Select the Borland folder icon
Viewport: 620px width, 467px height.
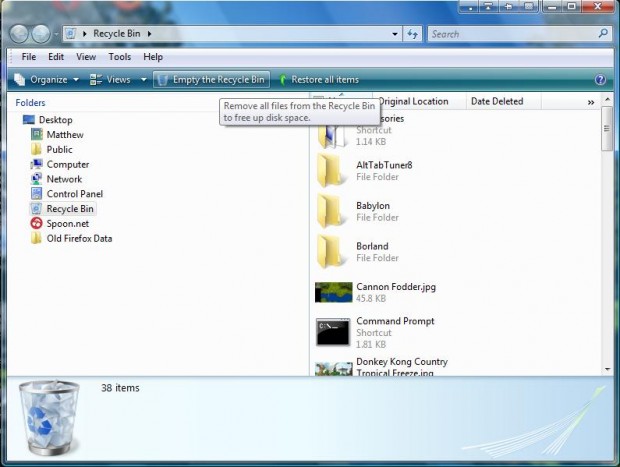(332, 251)
